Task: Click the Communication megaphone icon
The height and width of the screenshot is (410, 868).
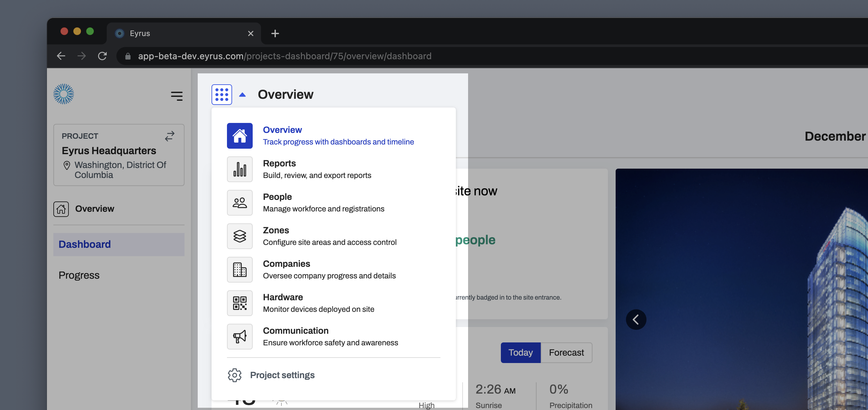Action: 240,336
